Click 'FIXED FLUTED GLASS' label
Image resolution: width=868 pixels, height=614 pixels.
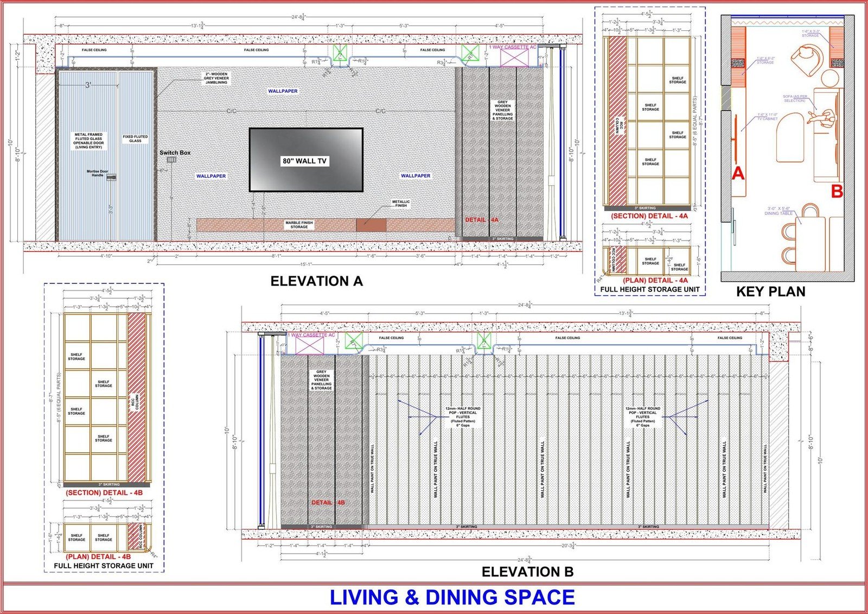[135, 139]
